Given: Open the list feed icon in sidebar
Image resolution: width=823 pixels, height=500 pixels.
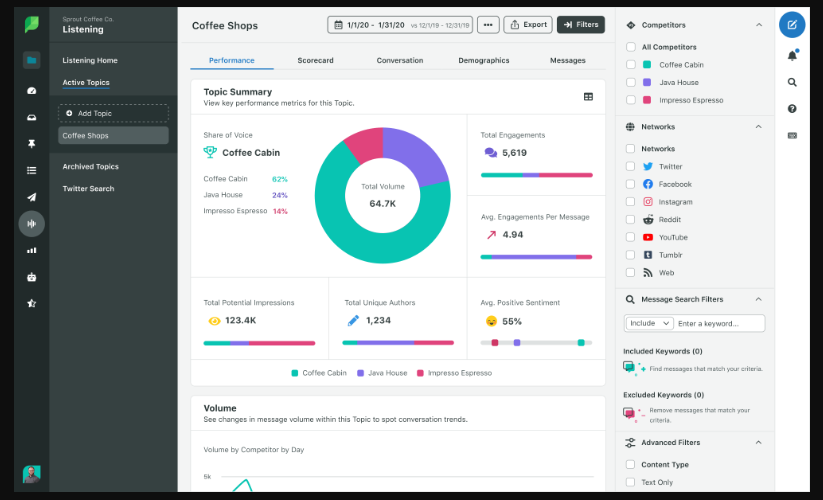Looking at the screenshot, I should (x=31, y=171).
